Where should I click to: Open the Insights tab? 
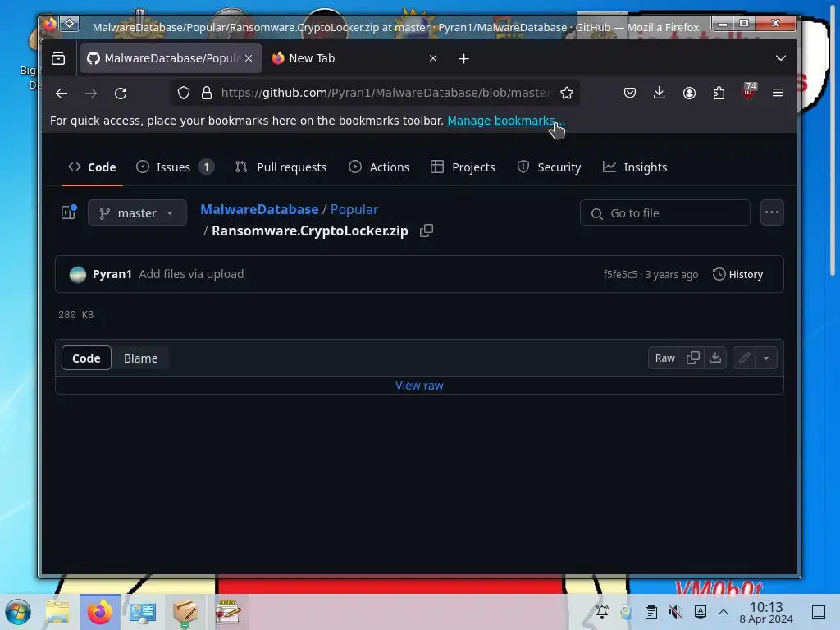coord(635,167)
